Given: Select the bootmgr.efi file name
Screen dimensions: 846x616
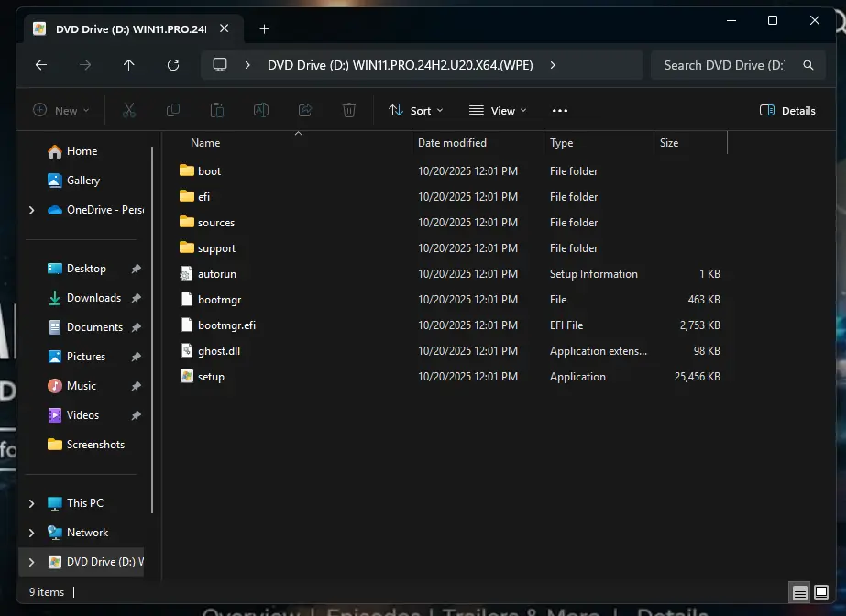Looking at the screenshot, I should click(226, 325).
